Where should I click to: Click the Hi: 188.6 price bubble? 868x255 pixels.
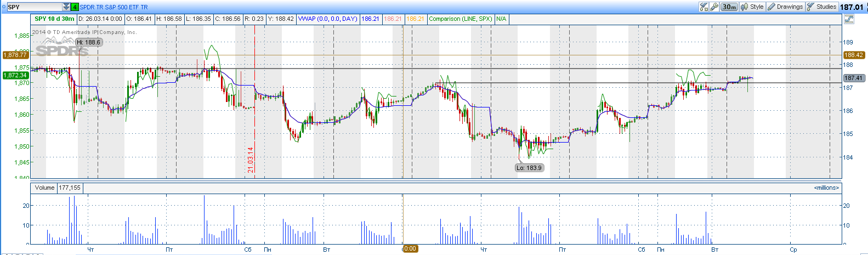tap(88, 42)
